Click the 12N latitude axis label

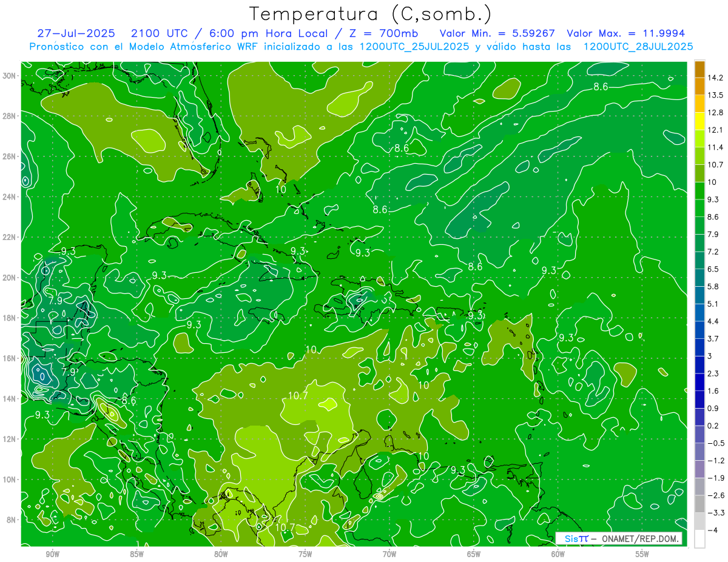pyautogui.click(x=10, y=439)
